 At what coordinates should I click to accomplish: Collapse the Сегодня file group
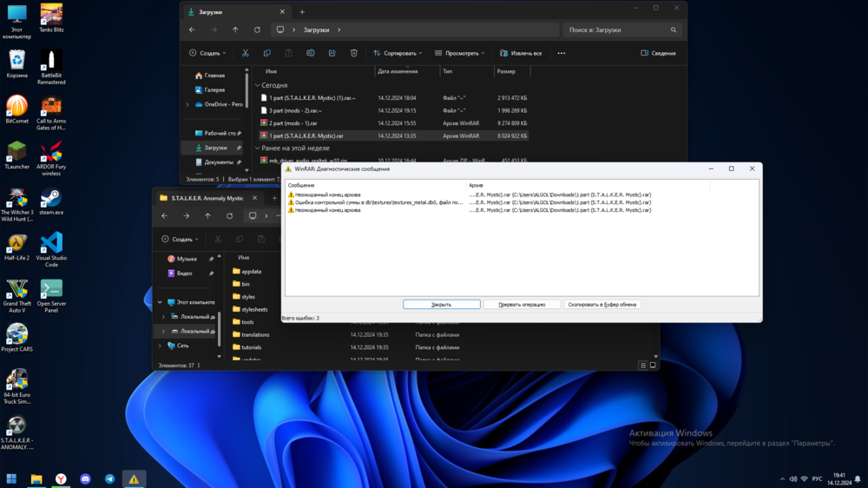pos(258,85)
